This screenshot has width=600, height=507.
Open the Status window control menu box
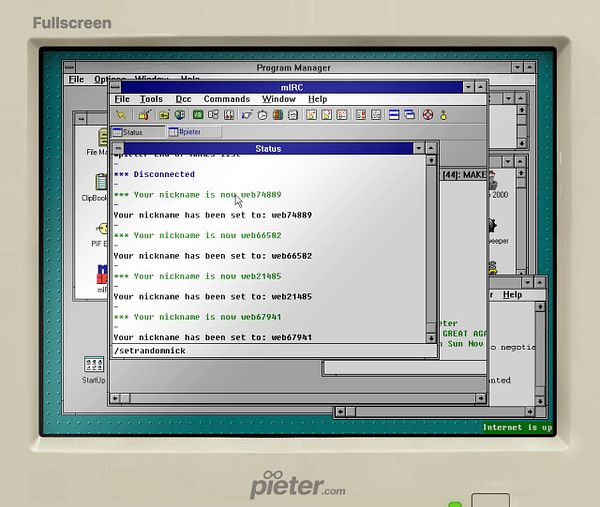point(118,148)
